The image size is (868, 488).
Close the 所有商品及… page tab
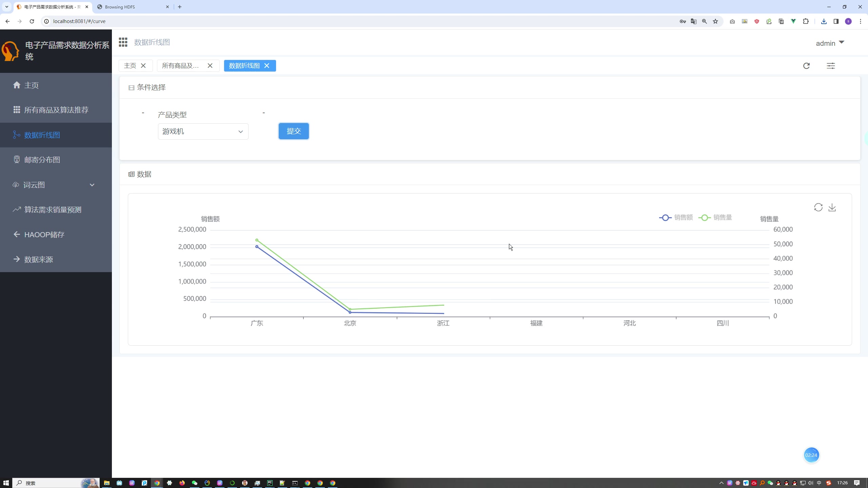(x=210, y=66)
